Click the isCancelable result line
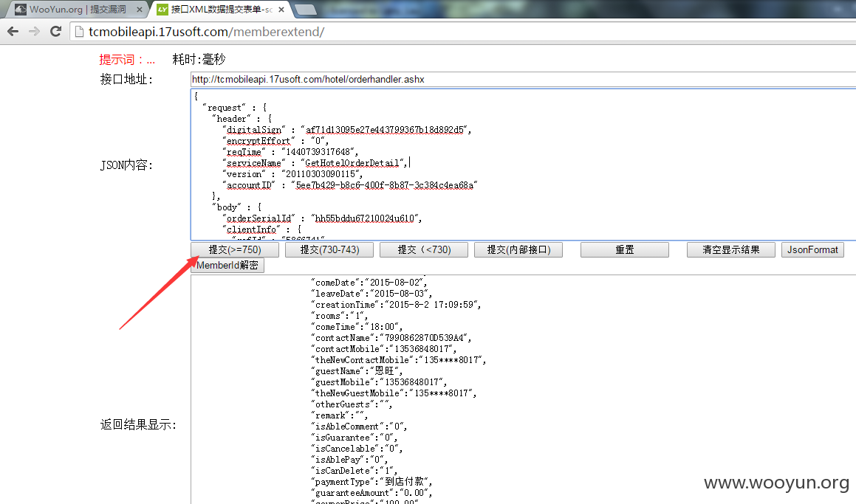 tap(357, 449)
